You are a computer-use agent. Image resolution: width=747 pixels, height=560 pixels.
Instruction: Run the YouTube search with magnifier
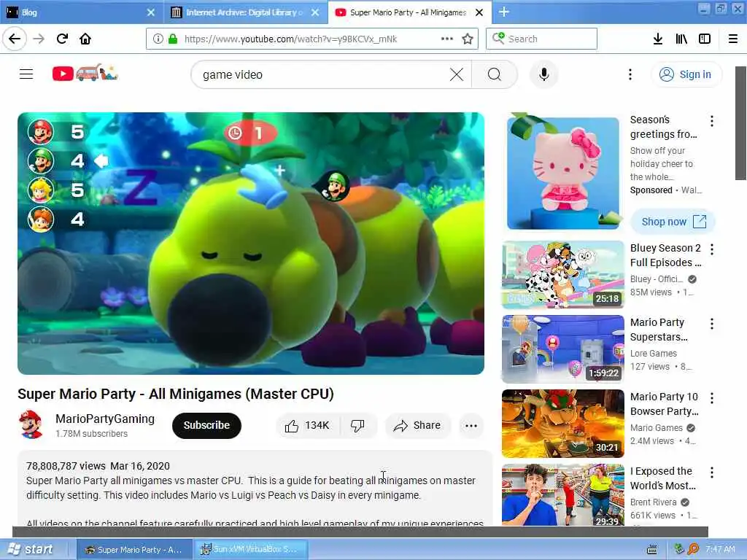pos(495,74)
